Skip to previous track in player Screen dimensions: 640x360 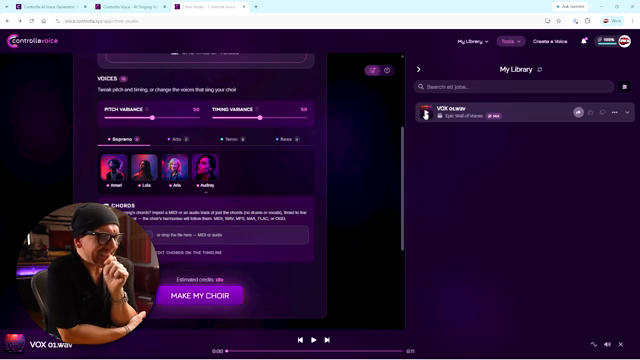(300, 340)
